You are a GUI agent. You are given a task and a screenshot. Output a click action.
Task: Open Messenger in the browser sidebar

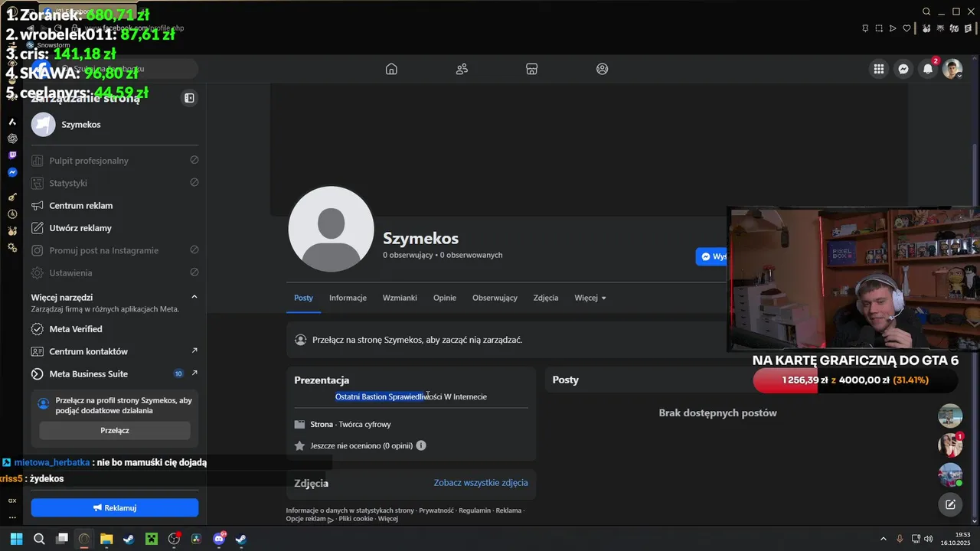click(x=12, y=172)
